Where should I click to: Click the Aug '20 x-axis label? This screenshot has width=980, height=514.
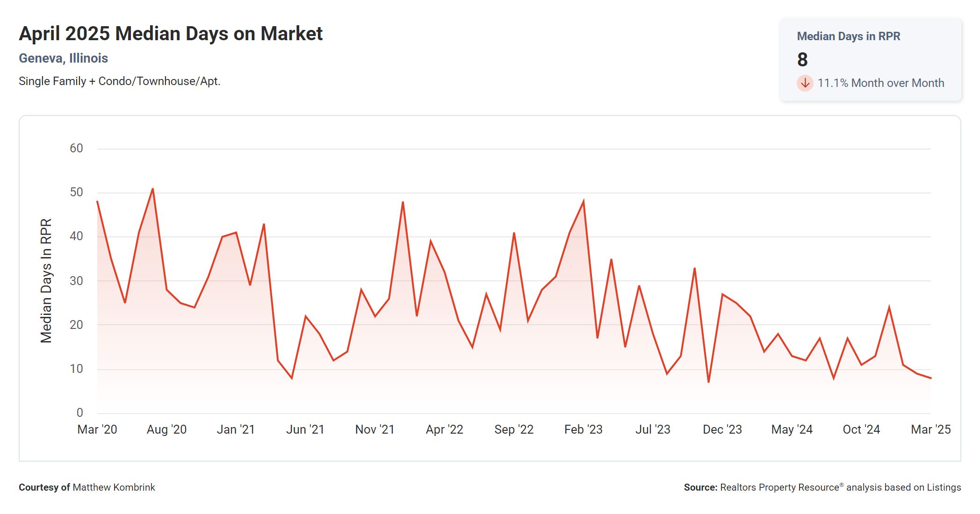[x=166, y=429]
